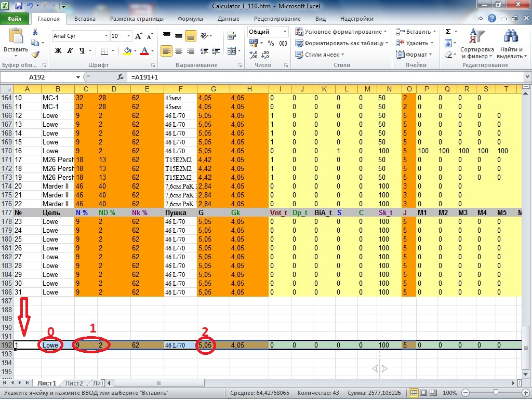Align text to the right
The width and height of the screenshot is (532, 399).
(x=190, y=51)
